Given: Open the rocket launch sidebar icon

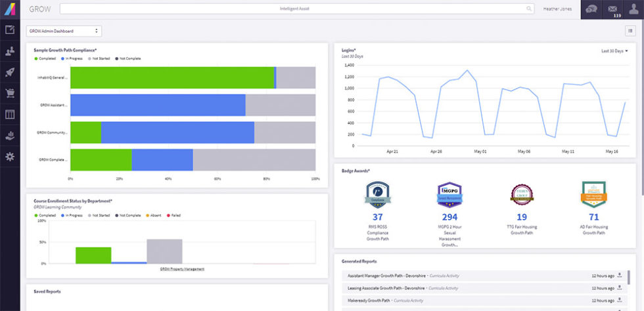Looking at the screenshot, I should tap(10, 72).
